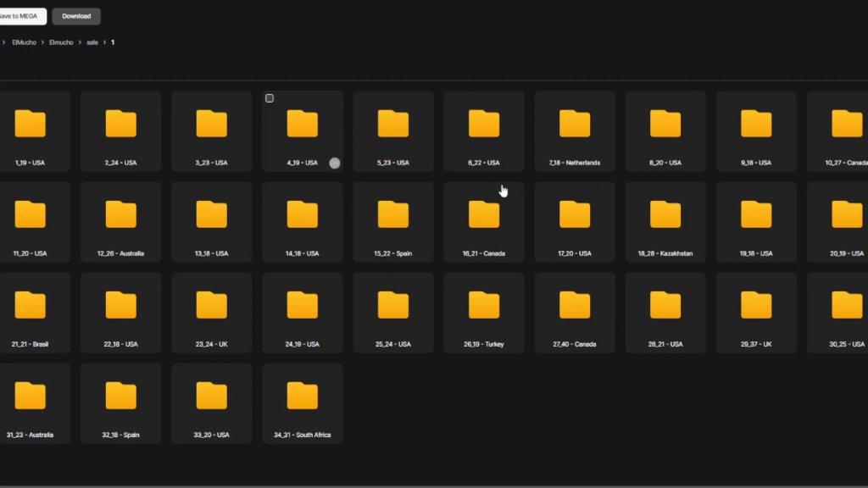The image size is (868, 488).
Task: Open the folder 34_31 - South Africa
Action: pos(303,403)
